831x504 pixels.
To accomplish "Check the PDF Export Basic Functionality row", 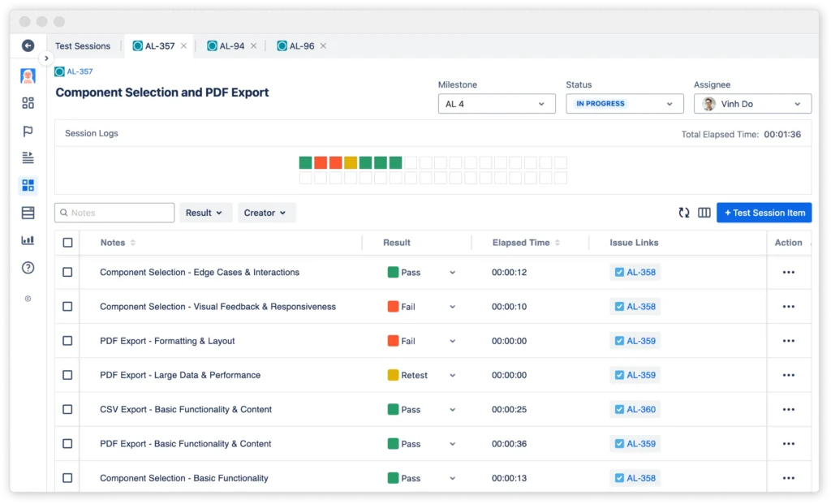I will click(67, 444).
